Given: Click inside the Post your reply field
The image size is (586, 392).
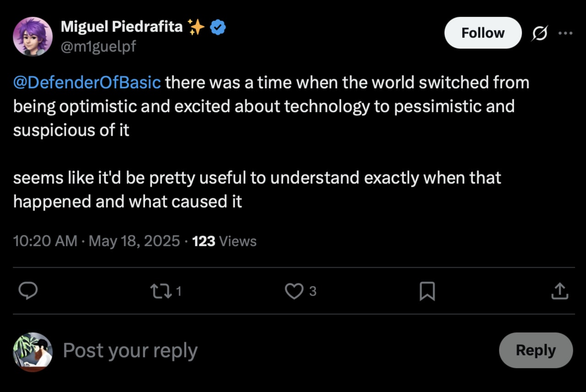Looking at the screenshot, I should 130,350.
